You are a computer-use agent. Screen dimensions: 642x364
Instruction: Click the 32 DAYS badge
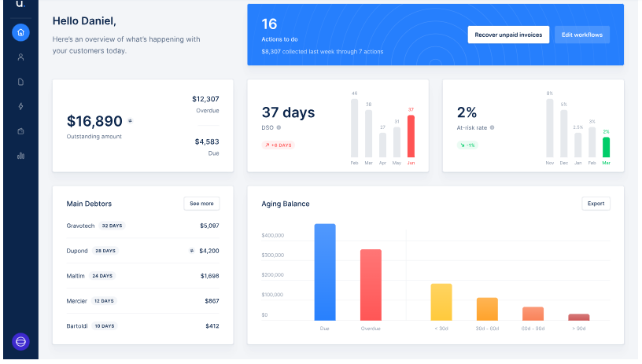112,226
